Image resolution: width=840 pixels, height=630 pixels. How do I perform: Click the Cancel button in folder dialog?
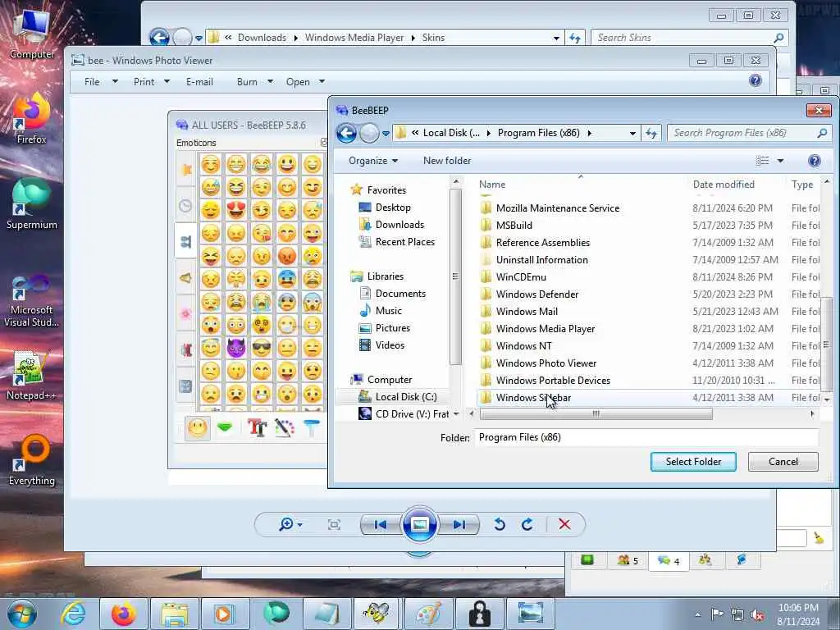[x=783, y=461]
